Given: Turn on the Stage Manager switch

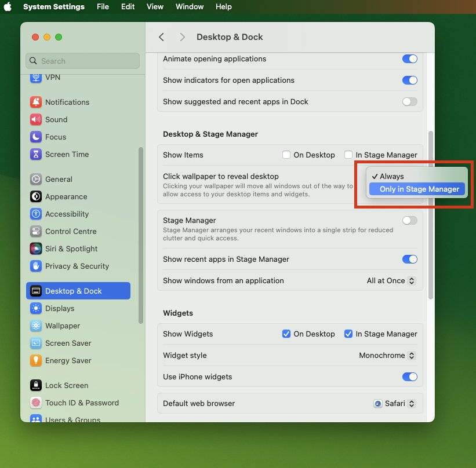Looking at the screenshot, I should pos(409,221).
